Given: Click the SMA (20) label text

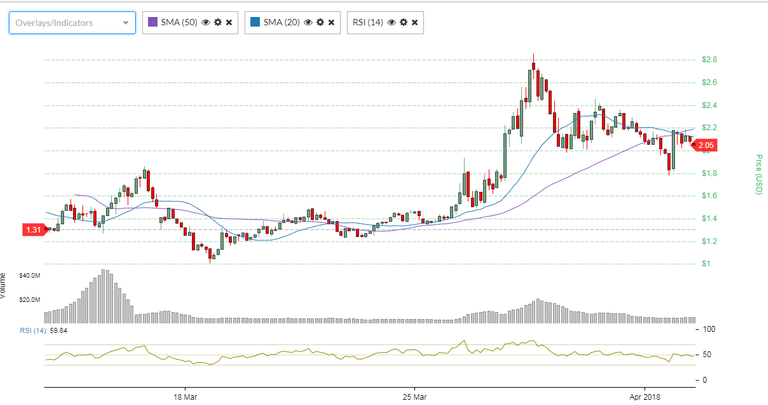Looking at the screenshot, I should click(281, 22).
